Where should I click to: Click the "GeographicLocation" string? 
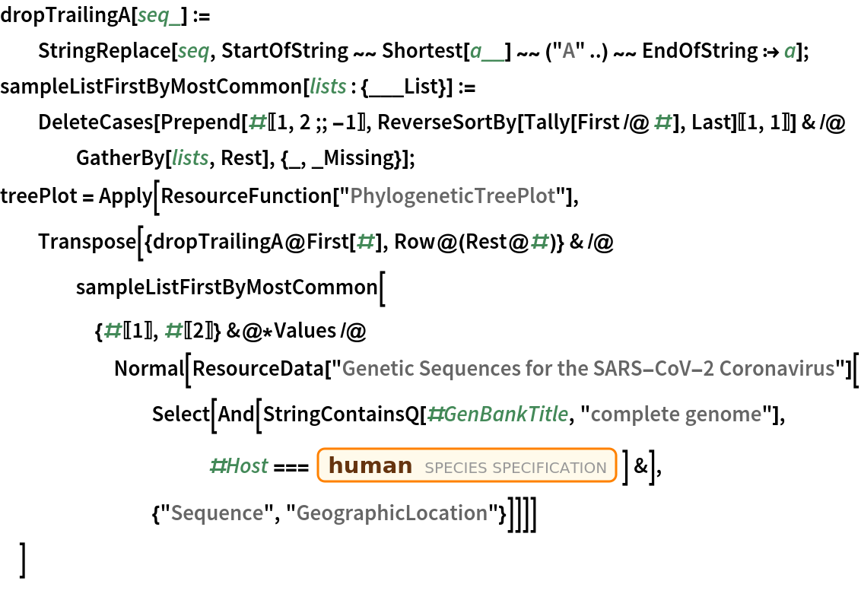392,513
